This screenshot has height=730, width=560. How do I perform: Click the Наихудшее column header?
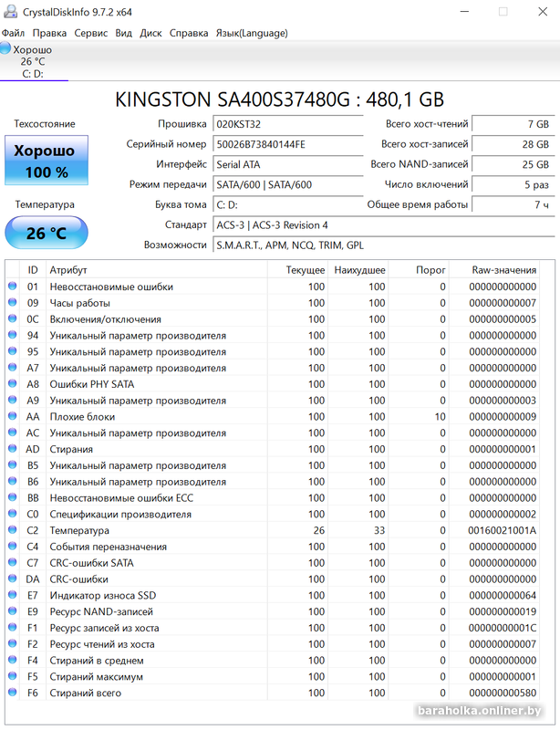click(x=358, y=269)
